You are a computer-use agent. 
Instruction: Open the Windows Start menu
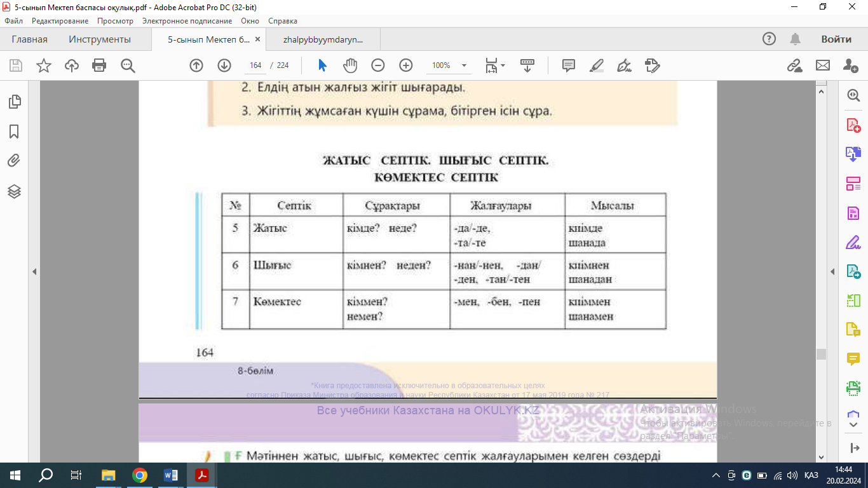pyautogui.click(x=15, y=475)
